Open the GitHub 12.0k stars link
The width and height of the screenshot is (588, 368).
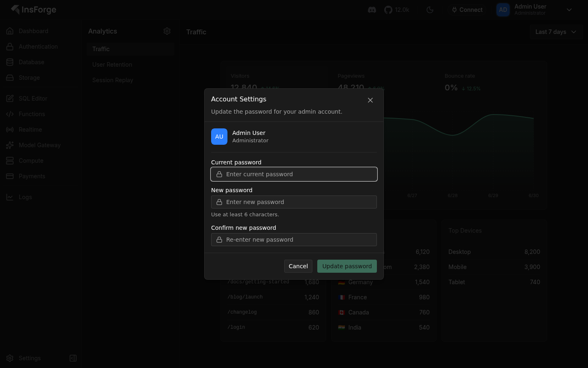(396, 10)
